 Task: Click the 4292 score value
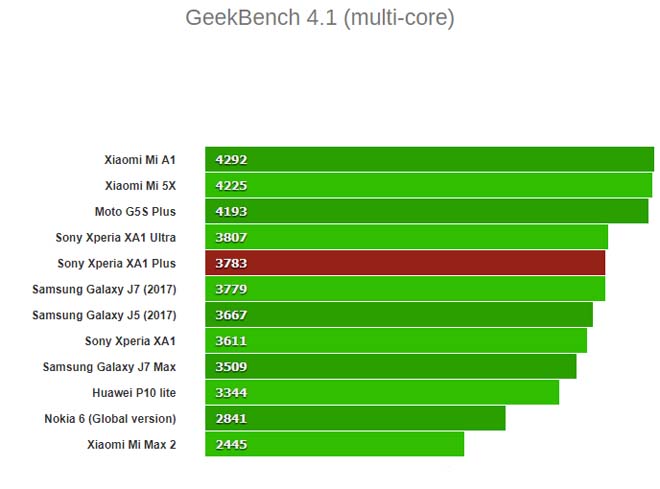(230, 159)
